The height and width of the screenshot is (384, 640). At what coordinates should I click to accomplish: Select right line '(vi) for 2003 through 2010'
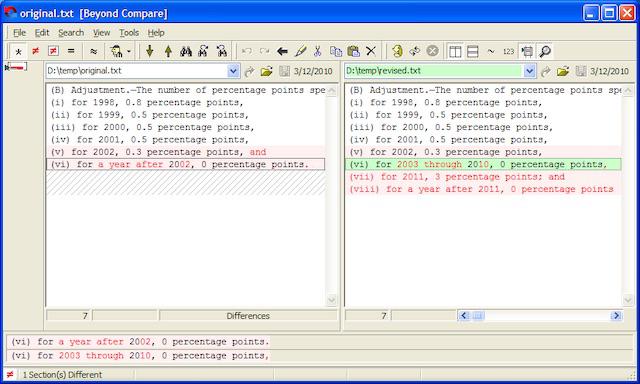tap(483, 164)
